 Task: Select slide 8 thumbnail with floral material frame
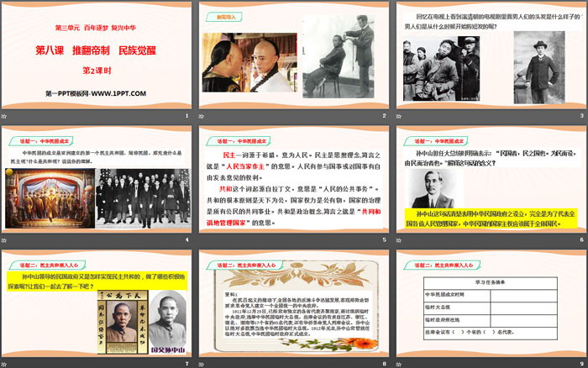(x=294, y=303)
